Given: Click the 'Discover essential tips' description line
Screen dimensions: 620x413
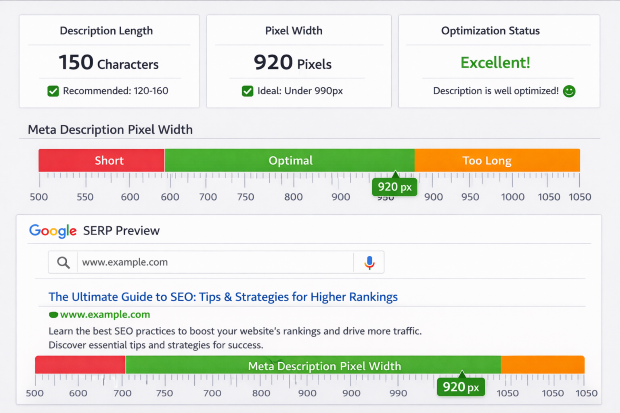Looking at the screenshot, I should pos(156,345).
